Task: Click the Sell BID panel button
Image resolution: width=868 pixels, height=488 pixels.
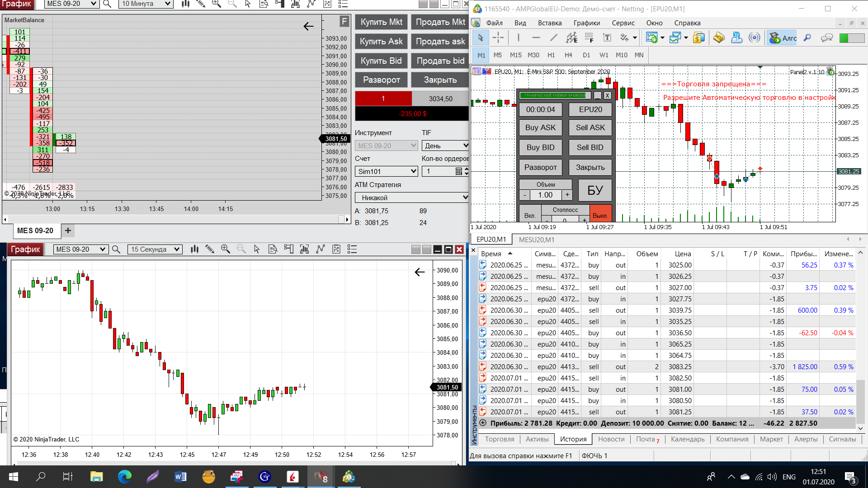Action: click(590, 147)
